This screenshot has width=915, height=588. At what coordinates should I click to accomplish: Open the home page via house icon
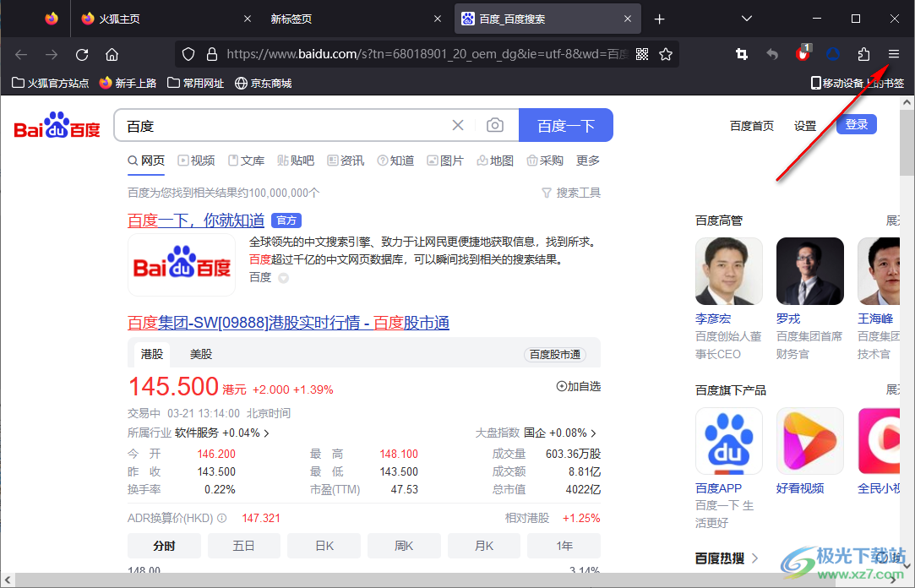[x=112, y=54]
